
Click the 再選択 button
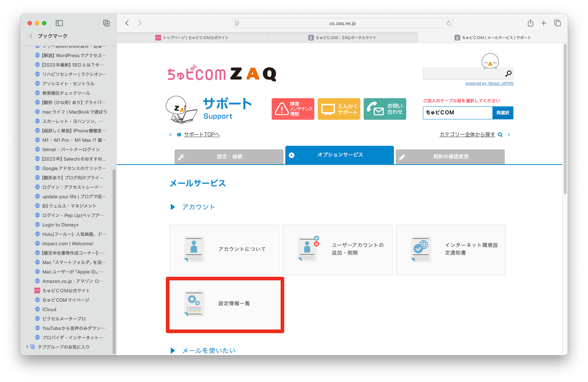(503, 113)
